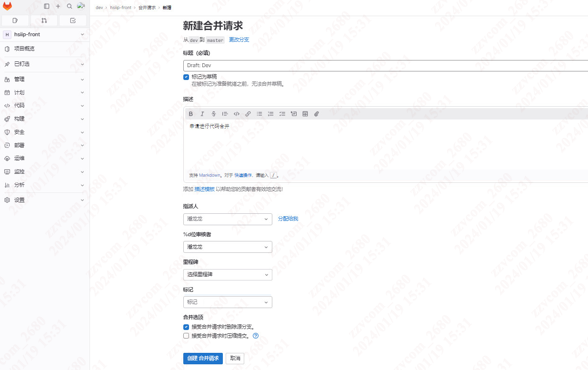Open assigned issues shortcut in sidebar
588x370 pixels.
(x=15, y=20)
